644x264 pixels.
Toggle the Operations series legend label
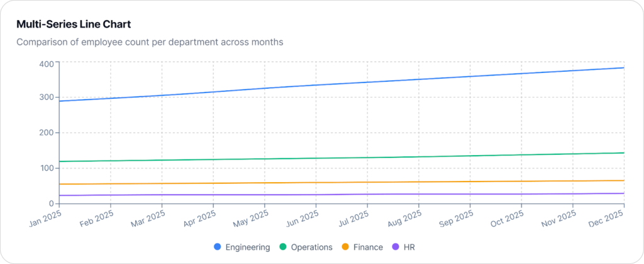pyautogui.click(x=313, y=247)
